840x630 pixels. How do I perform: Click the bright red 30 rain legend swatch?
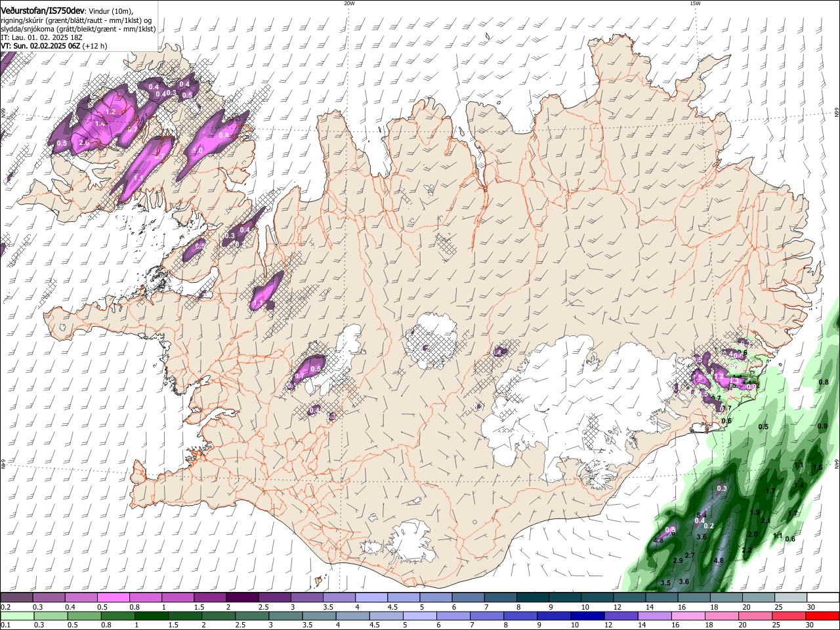pos(822,616)
